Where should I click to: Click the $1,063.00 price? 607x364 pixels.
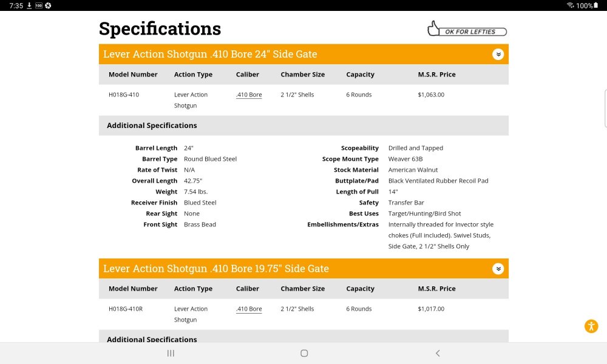pyautogui.click(x=431, y=95)
